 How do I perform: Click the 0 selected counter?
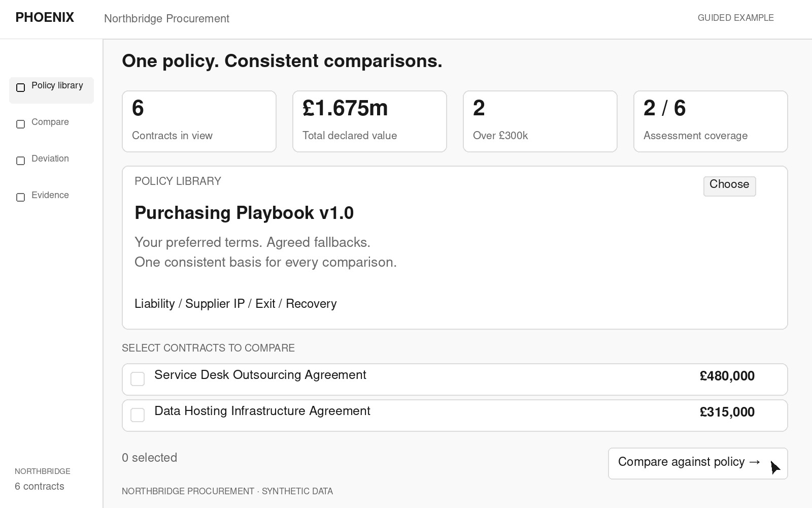click(150, 458)
